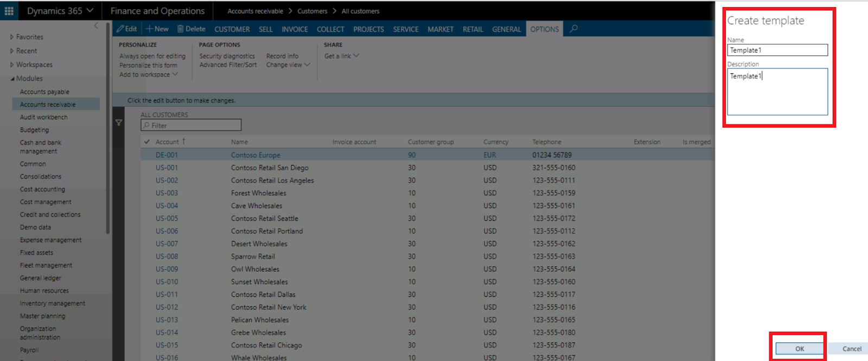Image resolution: width=868 pixels, height=361 pixels.
Task: Open the SELL tab
Action: click(x=266, y=29)
